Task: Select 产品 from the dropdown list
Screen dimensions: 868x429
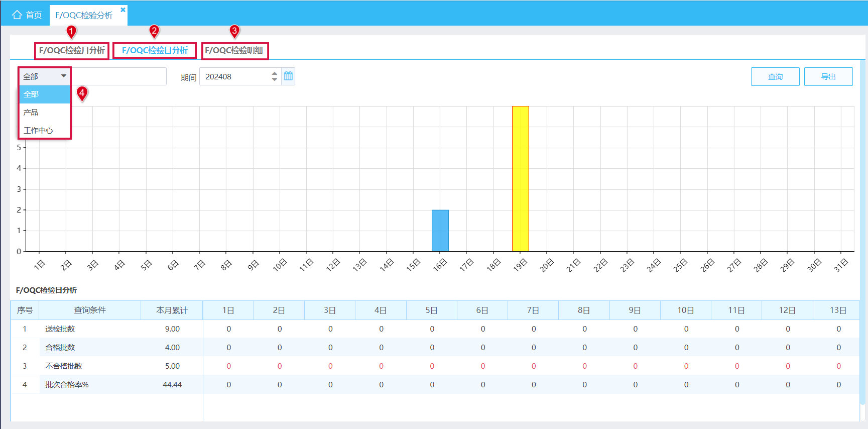Action: coord(45,112)
